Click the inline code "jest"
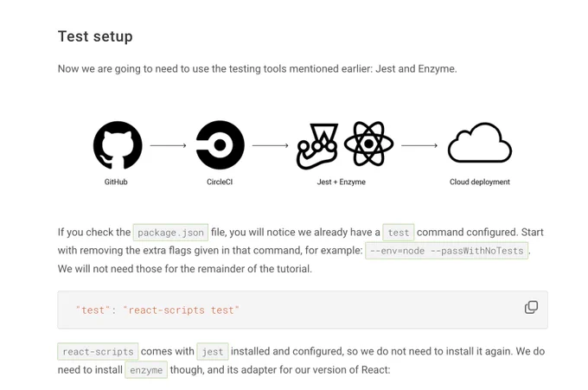The width and height of the screenshot is (588, 390). tap(213, 352)
